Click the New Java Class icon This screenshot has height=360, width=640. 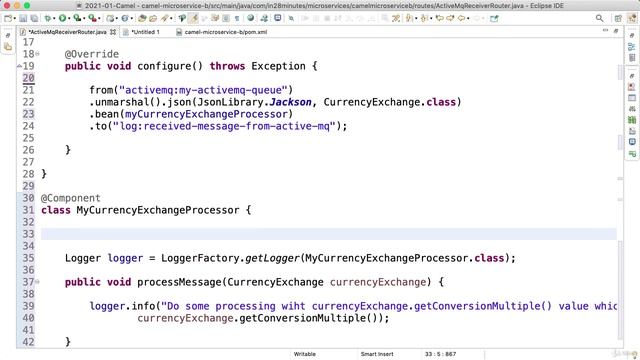(124, 18)
